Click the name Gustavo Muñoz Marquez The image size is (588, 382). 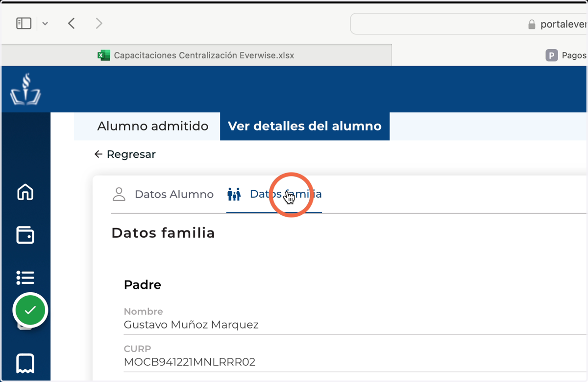[x=191, y=325]
